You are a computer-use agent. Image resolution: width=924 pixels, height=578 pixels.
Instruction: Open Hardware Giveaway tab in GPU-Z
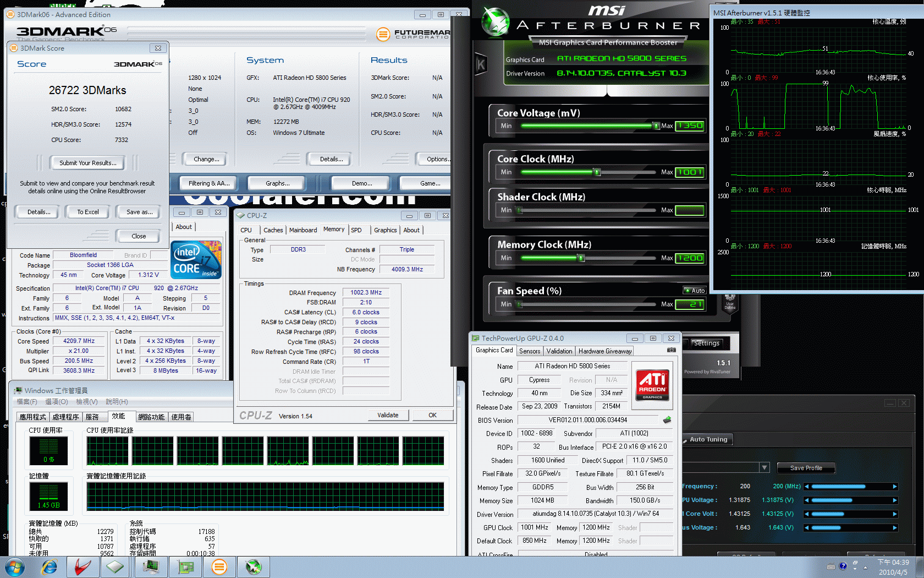(605, 351)
